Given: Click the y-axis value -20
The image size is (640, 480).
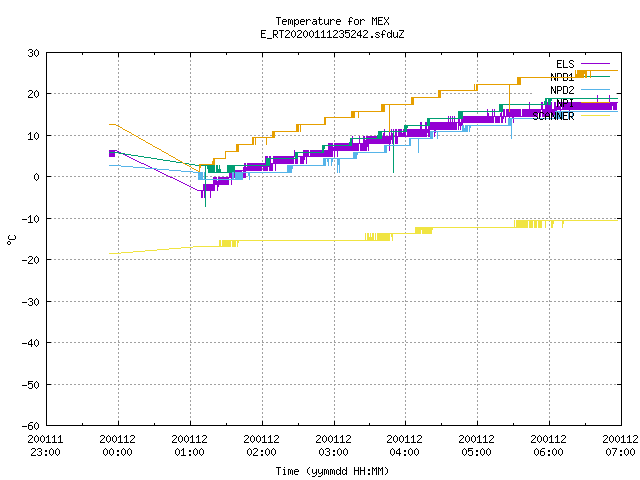Looking at the screenshot, I should tap(31, 260).
